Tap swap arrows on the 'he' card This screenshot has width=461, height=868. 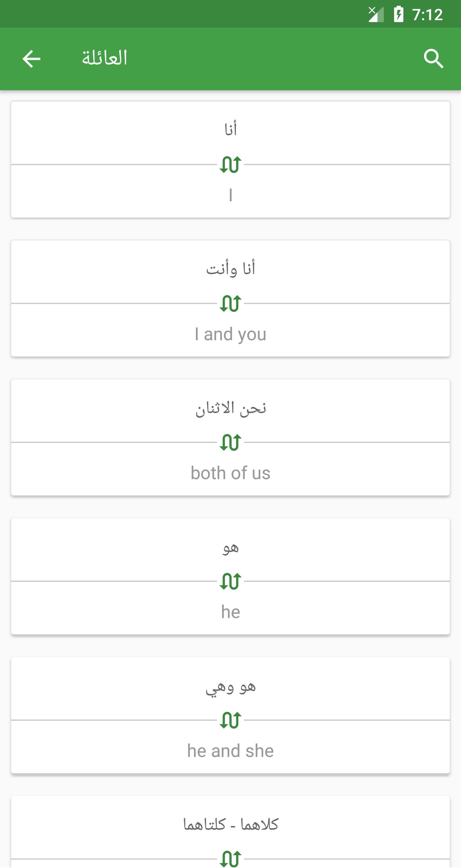[230, 581]
